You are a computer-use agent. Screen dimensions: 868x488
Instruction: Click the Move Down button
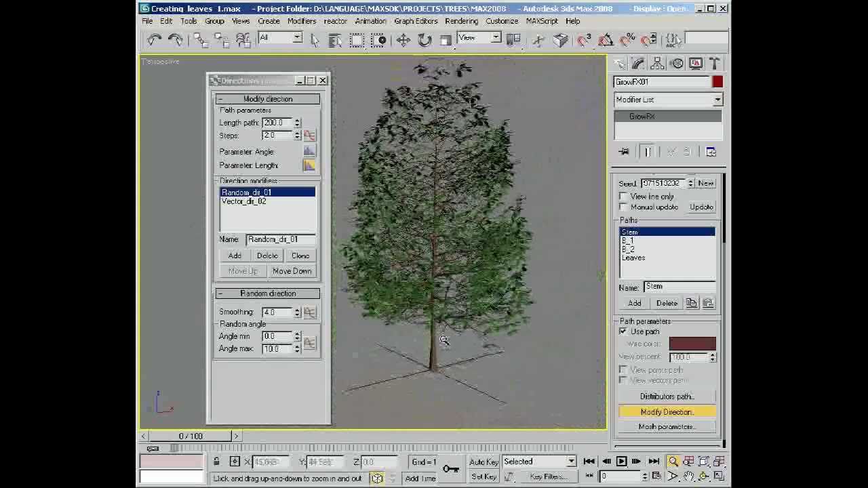pos(292,271)
